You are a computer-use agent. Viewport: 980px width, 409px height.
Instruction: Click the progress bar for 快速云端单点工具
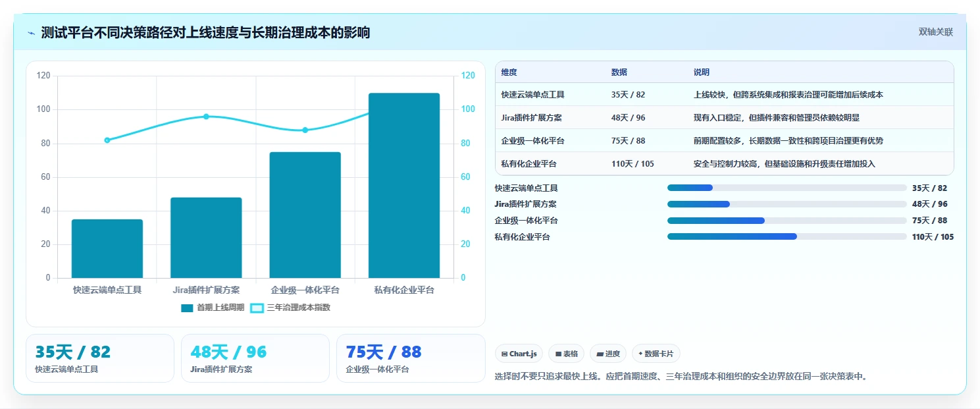coord(787,188)
